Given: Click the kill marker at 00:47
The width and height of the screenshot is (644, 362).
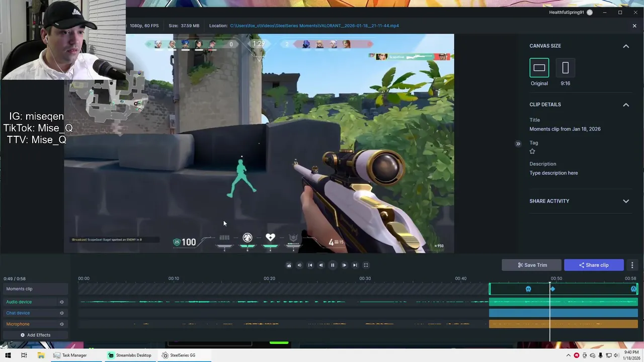Looking at the screenshot, I should coord(528,289).
